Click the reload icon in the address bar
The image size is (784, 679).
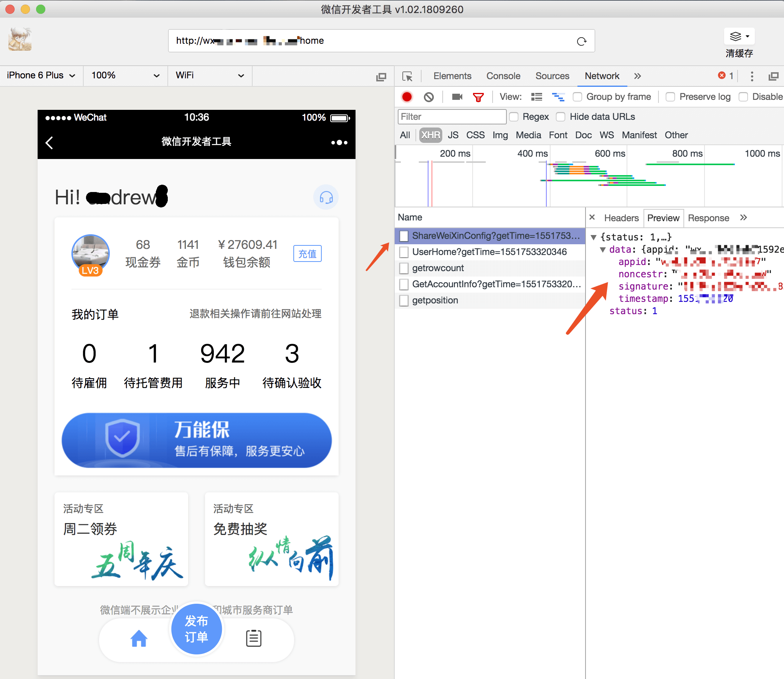click(x=582, y=41)
